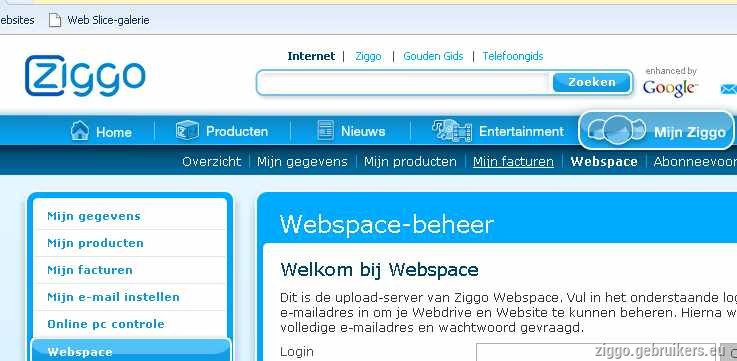
Task: Open Home via the house icon
Action: [79, 130]
